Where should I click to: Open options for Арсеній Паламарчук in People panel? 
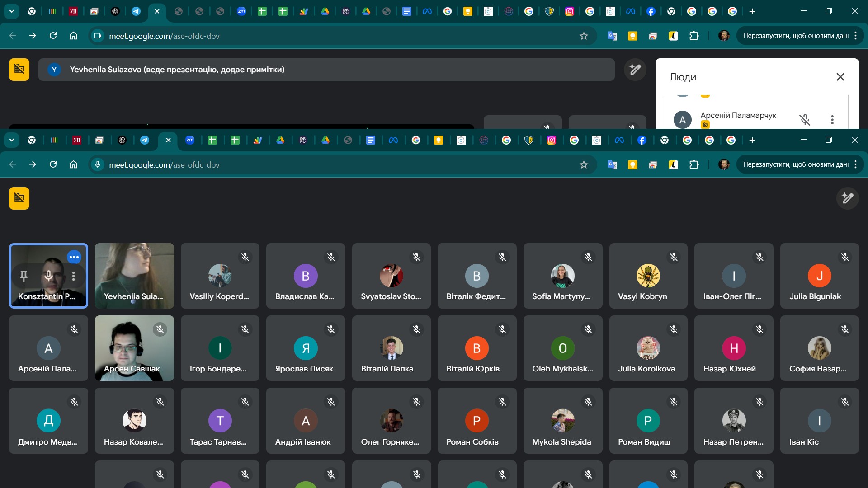[832, 120]
